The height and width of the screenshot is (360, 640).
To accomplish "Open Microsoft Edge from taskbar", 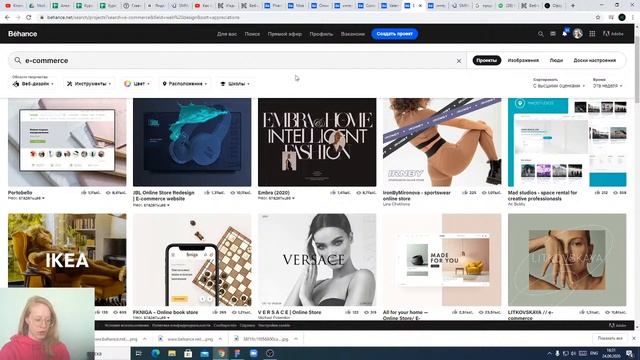I will [x=156, y=353].
